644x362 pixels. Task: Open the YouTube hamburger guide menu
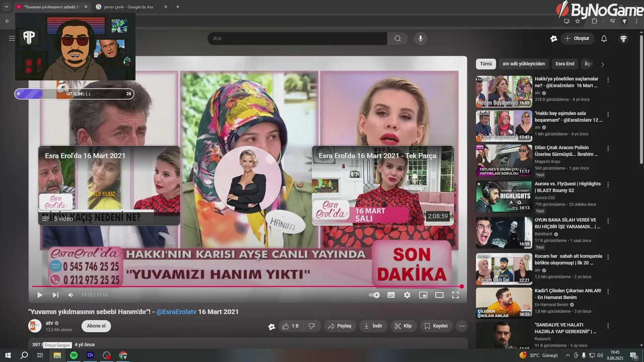[x=12, y=38]
